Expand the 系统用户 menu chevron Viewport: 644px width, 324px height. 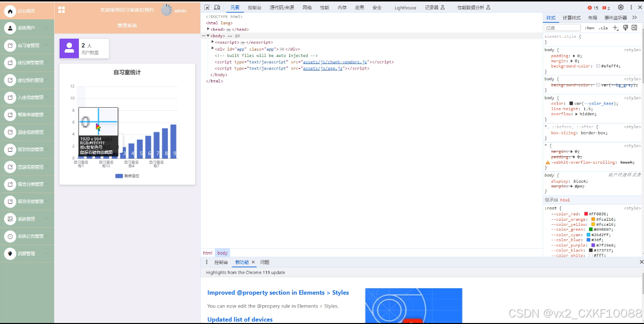coord(46,28)
